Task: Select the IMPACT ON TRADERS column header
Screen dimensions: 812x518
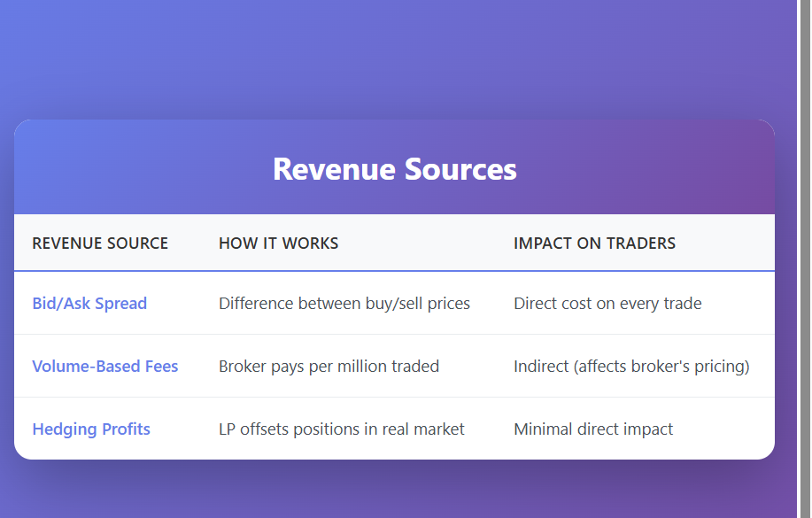Action: [594, 244]
